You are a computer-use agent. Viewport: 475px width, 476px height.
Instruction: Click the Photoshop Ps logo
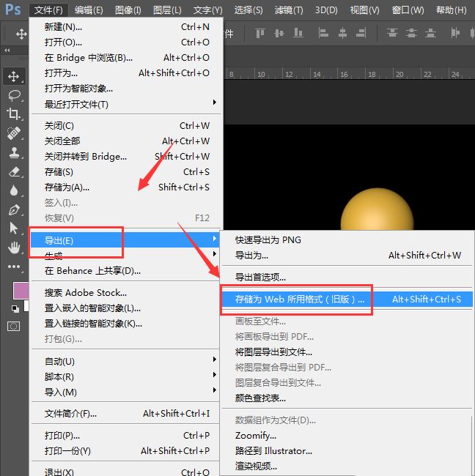pos(13,10)
